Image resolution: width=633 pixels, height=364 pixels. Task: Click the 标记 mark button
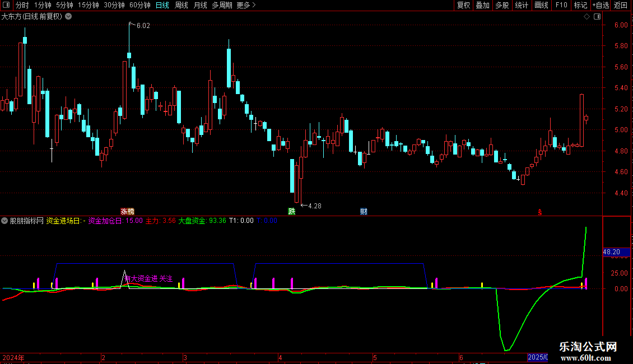[580, 5]
